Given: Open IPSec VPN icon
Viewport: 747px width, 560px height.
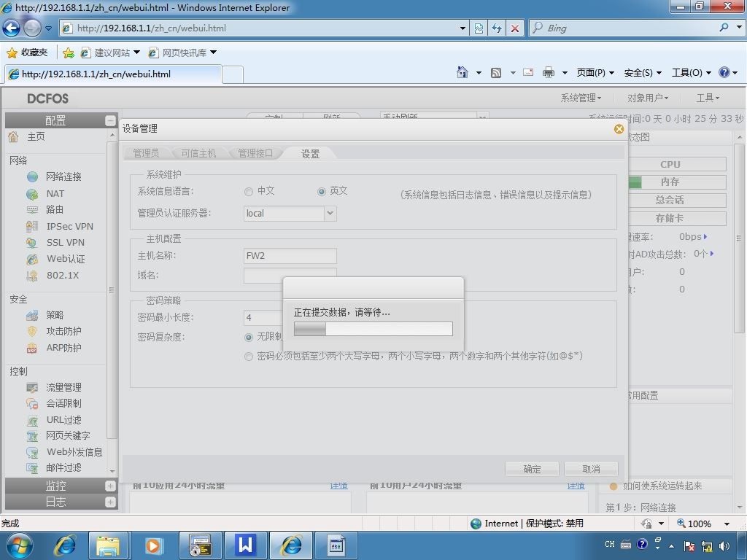Looking at the screenshot, I should (x=32, y=226).
